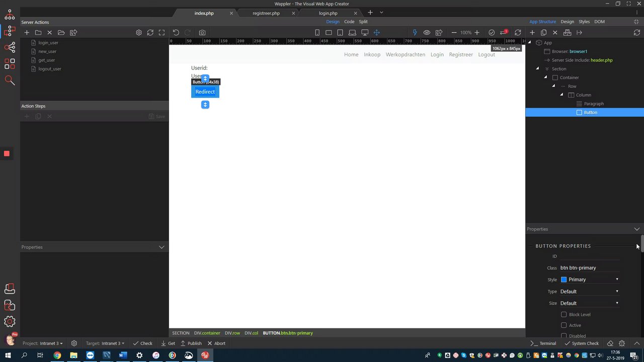The height and width of the screenshot is (362, 644).
Task: Open the button Size dropdown
Action: (590, 303)
